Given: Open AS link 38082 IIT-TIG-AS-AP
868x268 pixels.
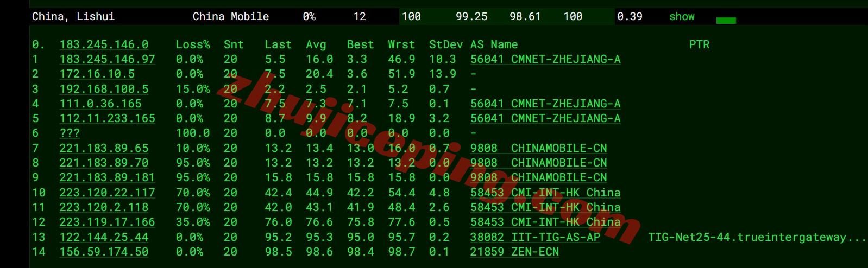Looking at the screenshot, I should 535,237.
